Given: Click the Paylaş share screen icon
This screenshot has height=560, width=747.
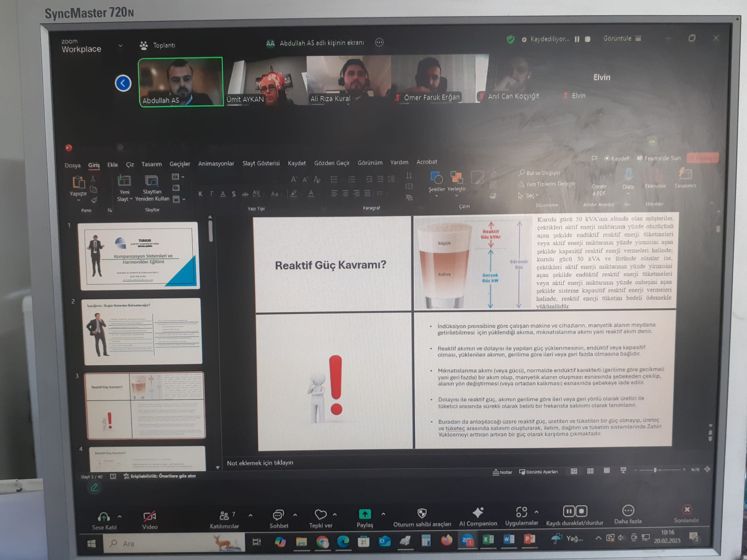Looking at the screenshot, I should click(364, 514).
